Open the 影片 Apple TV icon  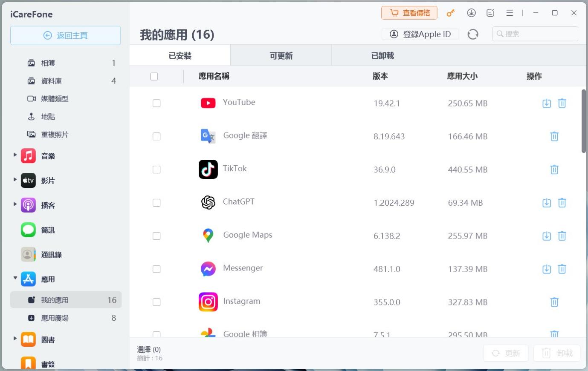pyautogui.click(x=28, y=181)
